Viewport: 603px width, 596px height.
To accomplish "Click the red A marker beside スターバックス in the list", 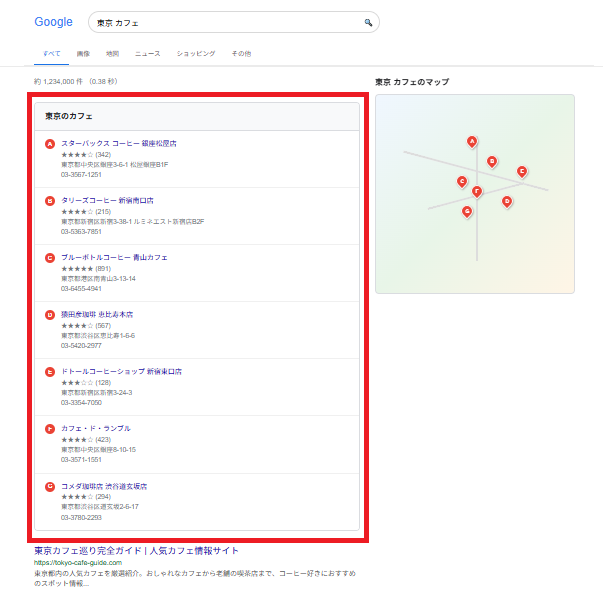I will point(50,144).
